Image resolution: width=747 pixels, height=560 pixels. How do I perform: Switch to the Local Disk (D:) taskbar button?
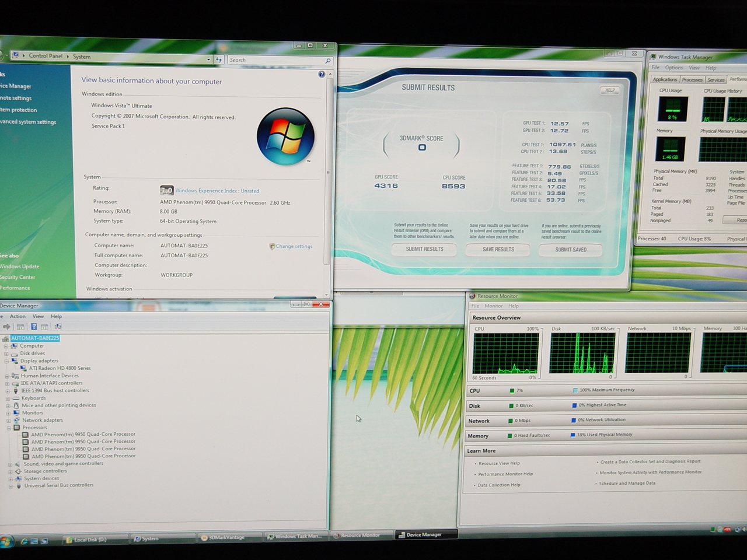(95, 540)
